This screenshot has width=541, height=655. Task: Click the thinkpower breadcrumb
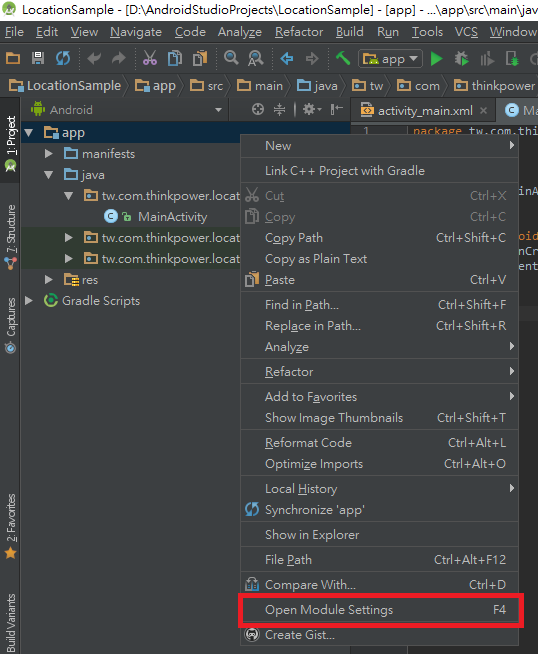[x=495, y=86]
